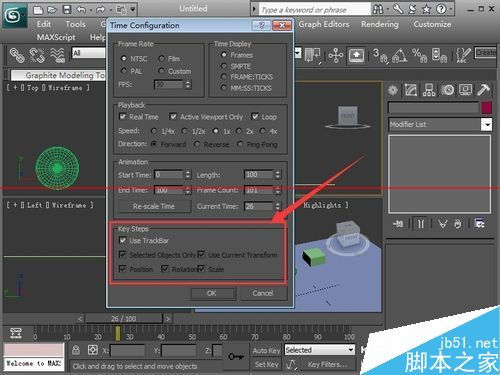Click Cancel in the Time Configuration dialog

click(x=263, y=293)
